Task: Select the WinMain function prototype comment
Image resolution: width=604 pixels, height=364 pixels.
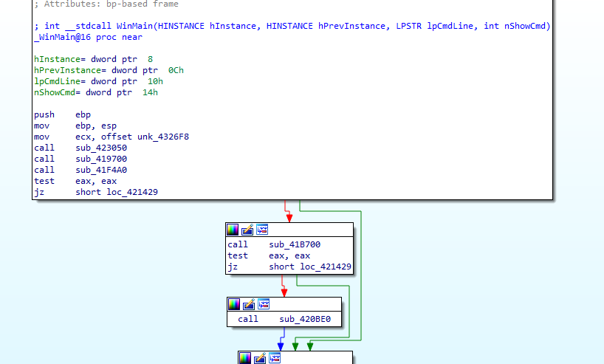Action: 292,26
